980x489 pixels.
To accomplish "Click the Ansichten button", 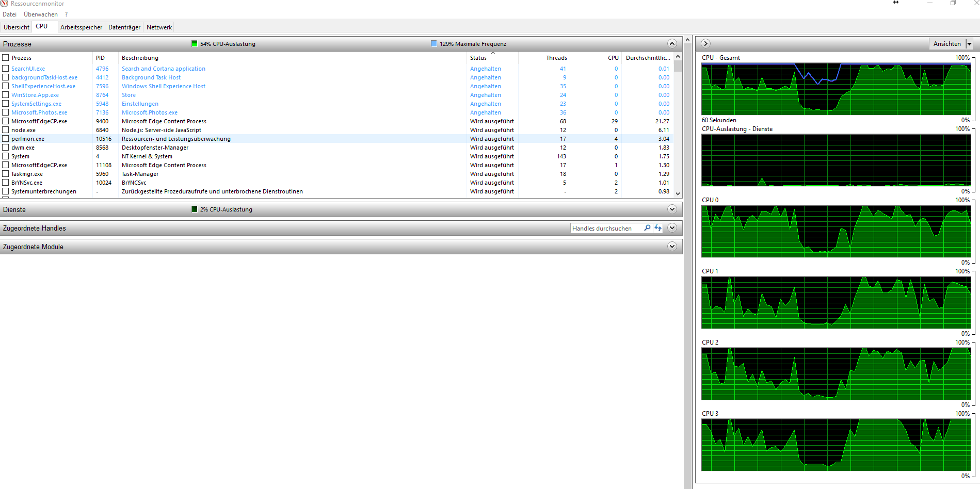I will click(947, 44).
